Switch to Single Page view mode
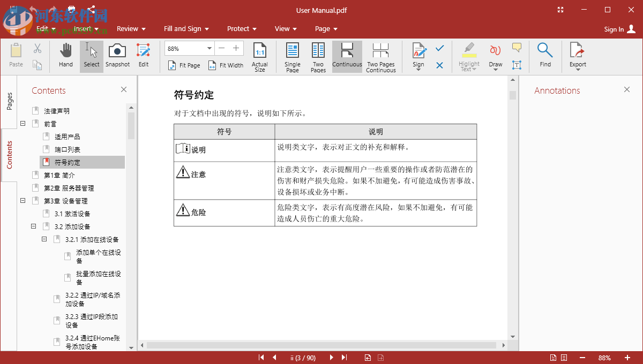This screenshot has height=364, width=643. (x=292, y=56)
